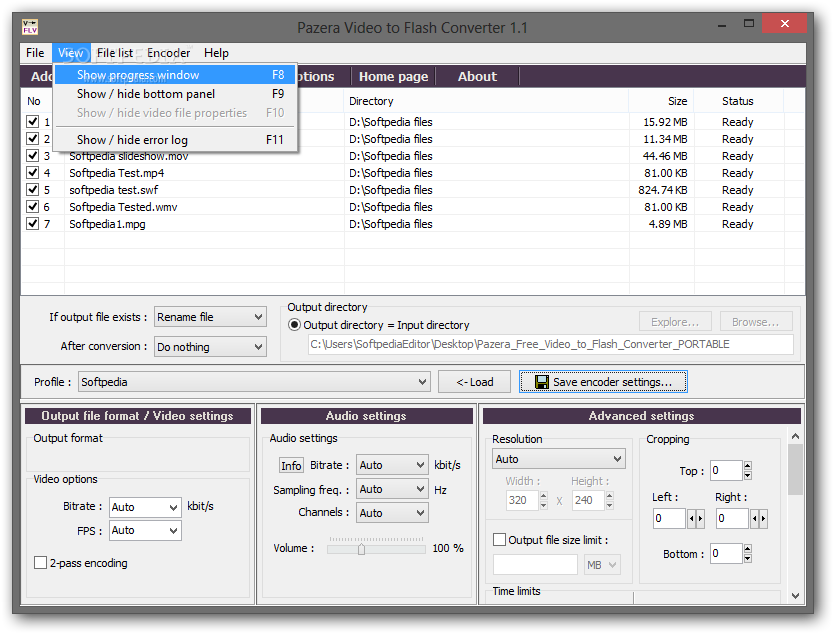Screen dimensions: 834x634
Task: Enable 2-pass encoding checkbox
Action: pos(40,562)
